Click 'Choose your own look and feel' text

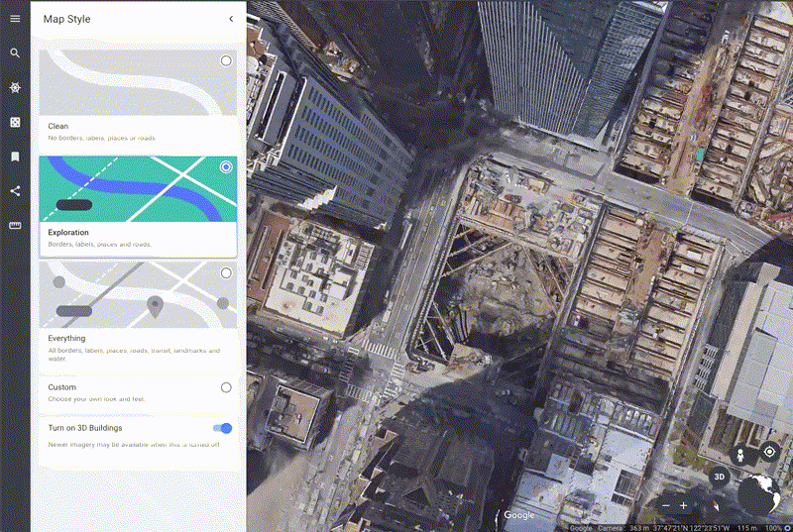(x=96, y=399)
